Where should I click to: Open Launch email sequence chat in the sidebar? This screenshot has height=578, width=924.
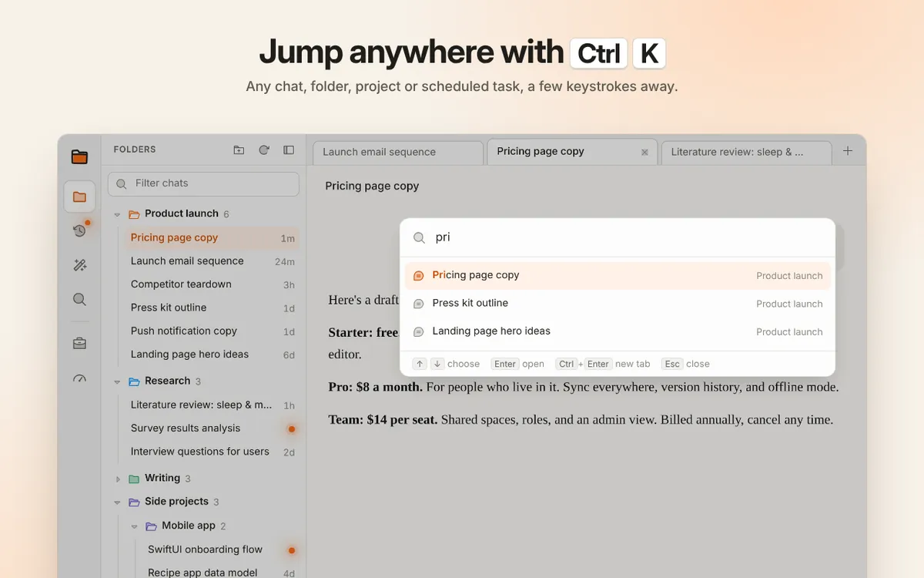[x=212, y=261]
